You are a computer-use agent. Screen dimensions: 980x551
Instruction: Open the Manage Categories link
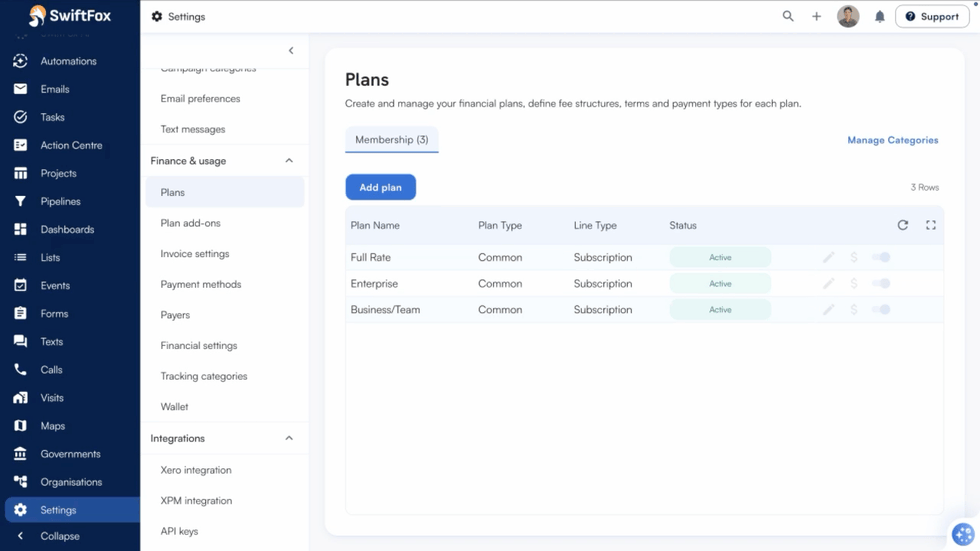tap(892, 140)
